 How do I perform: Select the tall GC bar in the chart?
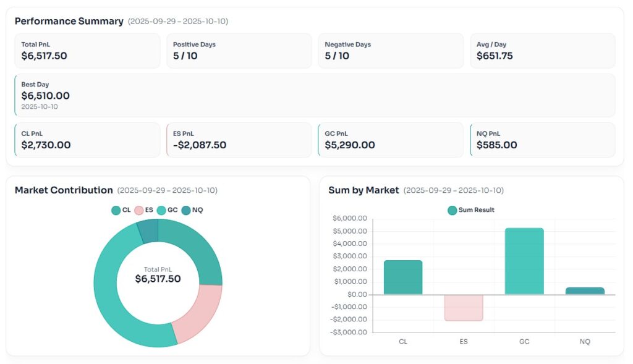[524, 261]
